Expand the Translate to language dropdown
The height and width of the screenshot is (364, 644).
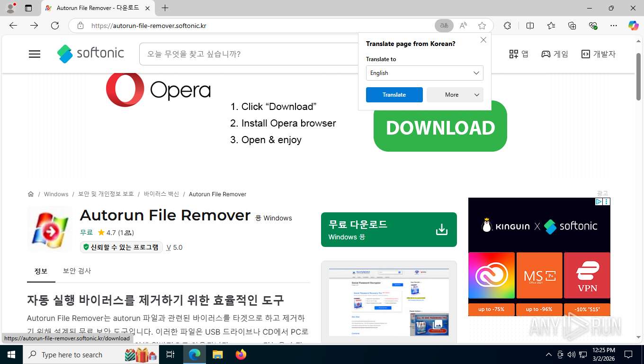pyautogui.click(x=425, y=73)
